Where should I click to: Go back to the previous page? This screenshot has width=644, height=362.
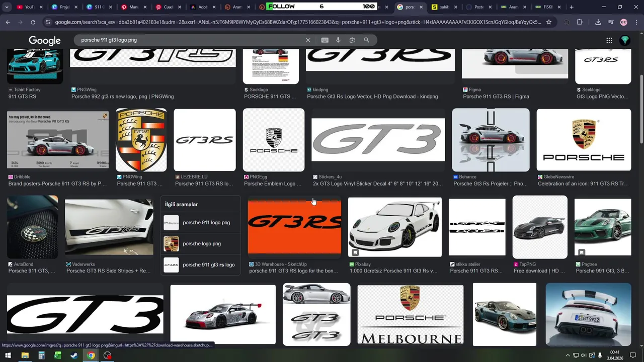[8, 22]
